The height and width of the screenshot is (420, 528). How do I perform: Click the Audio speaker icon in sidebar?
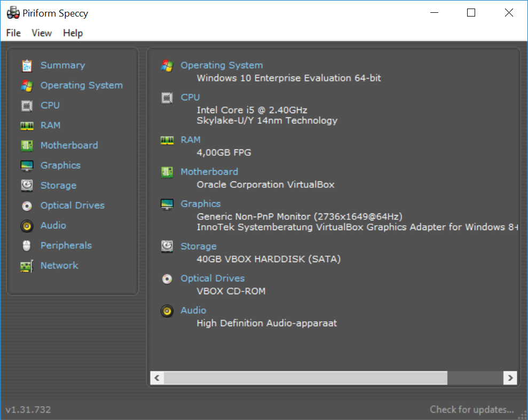(x=27, y=226)
